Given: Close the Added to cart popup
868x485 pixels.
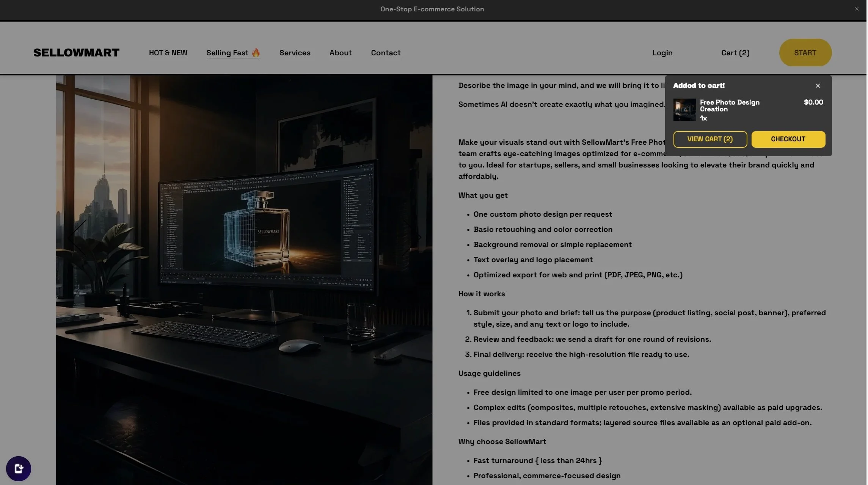Looking at the screenshot, I should [x=818, y=86].
